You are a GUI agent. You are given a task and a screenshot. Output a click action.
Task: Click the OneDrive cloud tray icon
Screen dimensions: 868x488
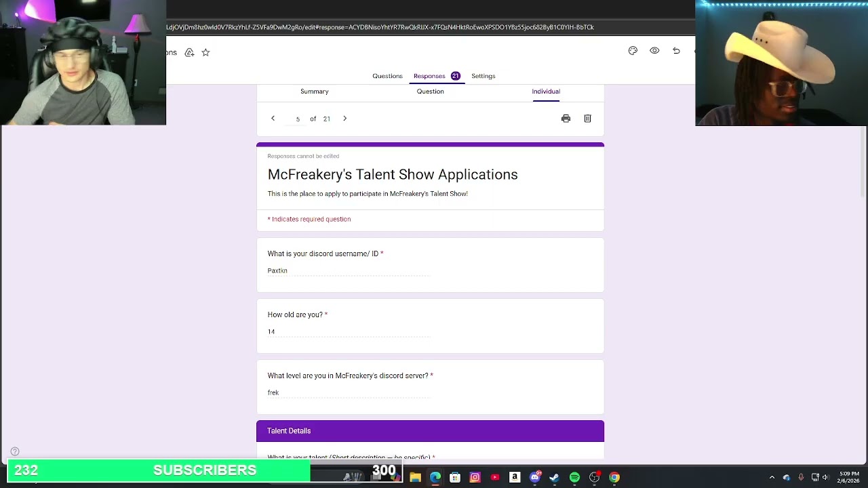coord(787,477)
